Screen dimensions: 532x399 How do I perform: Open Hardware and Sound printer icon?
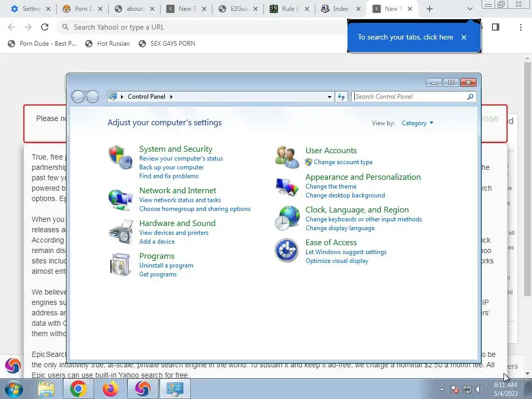point(121,232)
